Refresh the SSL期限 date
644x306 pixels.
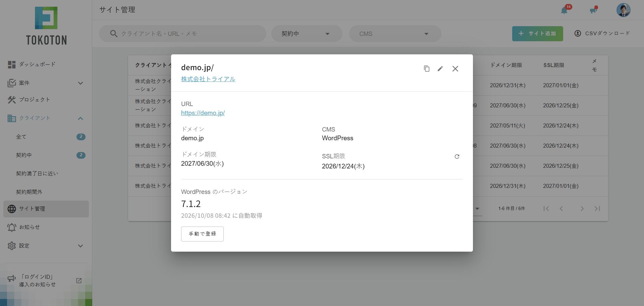pos(457,157)
